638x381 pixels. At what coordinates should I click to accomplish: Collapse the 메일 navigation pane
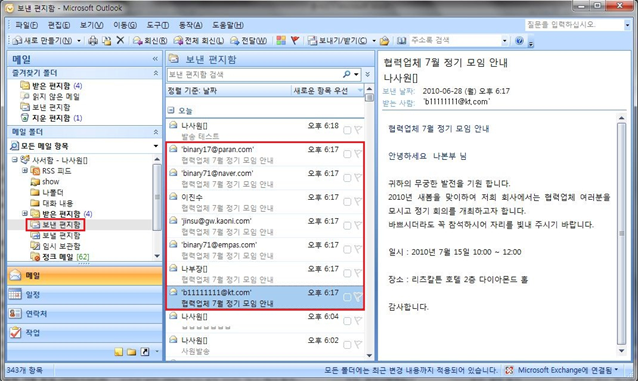click(x=155, y=59)
